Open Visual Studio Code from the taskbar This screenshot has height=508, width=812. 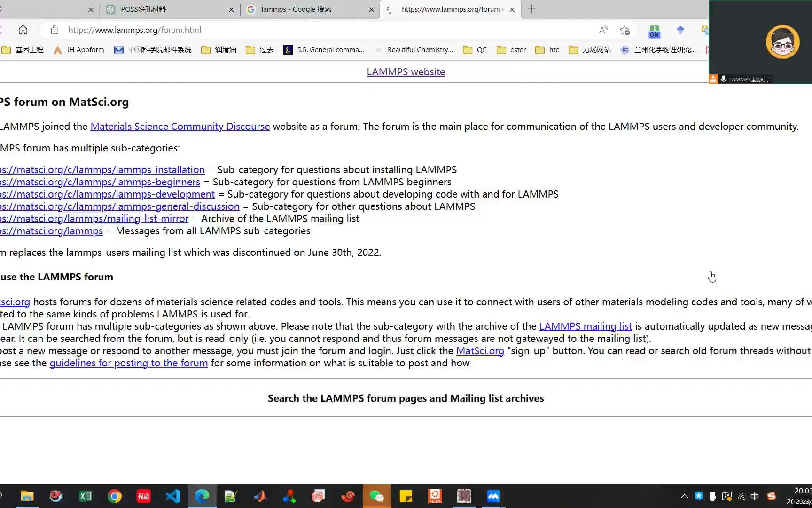tap(173, 496)
